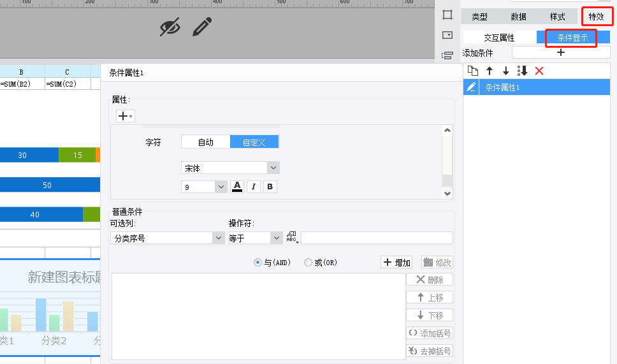
Task: Click the condition value input field
Action: [x=377, y=238]
